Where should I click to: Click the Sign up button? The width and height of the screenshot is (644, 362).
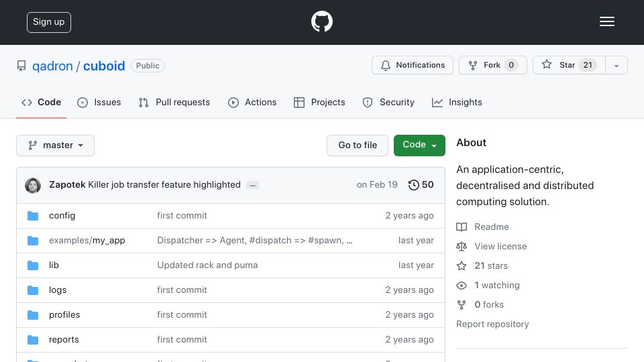point(49,22)
